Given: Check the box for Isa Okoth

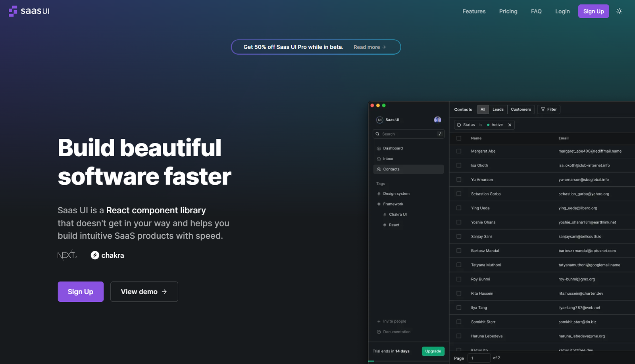Looking at the screenshot, I should coord(459,165).
